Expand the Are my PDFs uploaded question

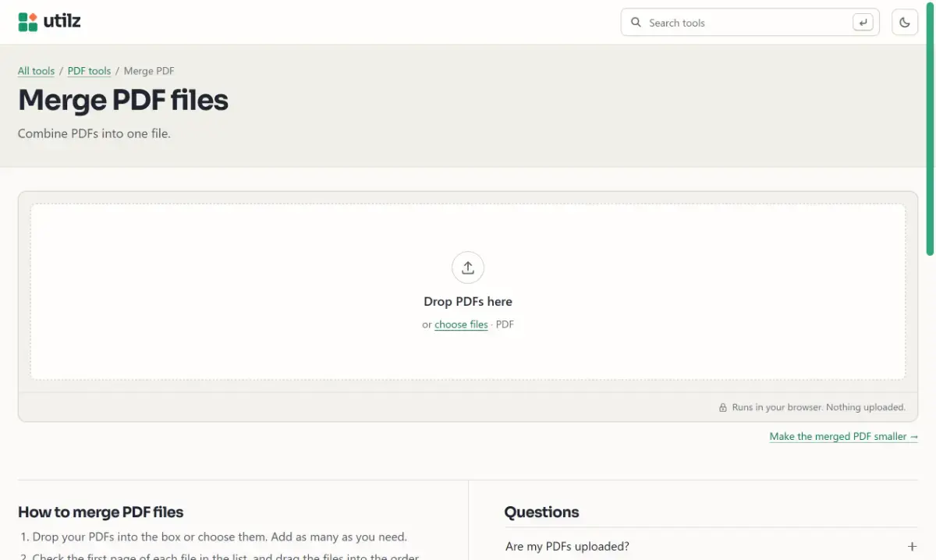tap(711, 547)
